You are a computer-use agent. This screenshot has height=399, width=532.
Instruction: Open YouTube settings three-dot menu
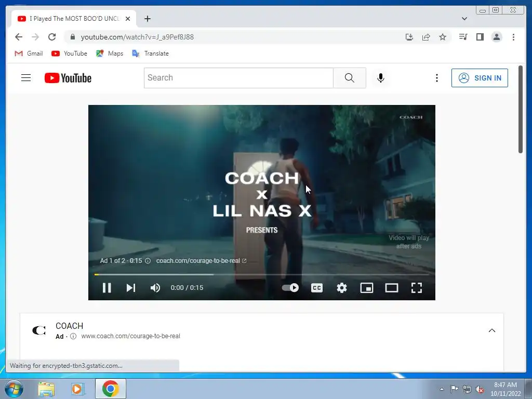pos(436,78)
